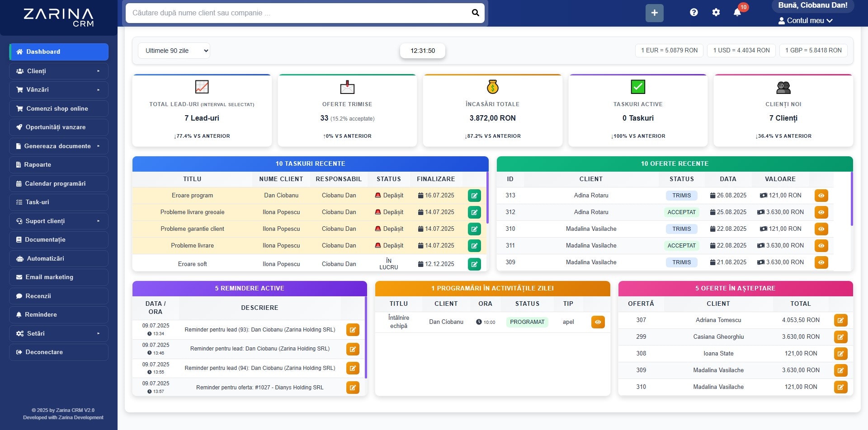This screenshot has height=430, width=868.
Task: Edit reminder for lead 93 via orange pencil icon
Action: coord(353,330)
